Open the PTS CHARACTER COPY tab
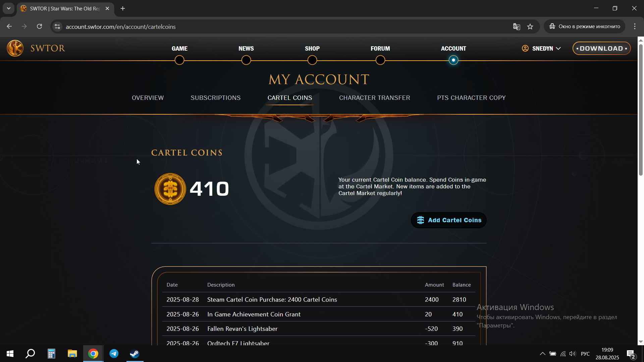The width and height of the screenshot is (644, 362). (x=471, y=98)
